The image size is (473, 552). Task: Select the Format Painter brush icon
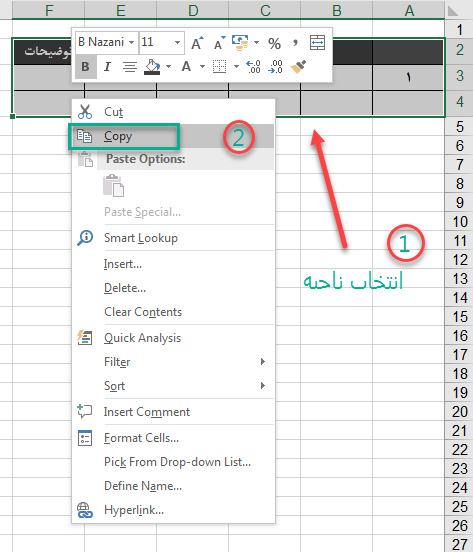298,67
